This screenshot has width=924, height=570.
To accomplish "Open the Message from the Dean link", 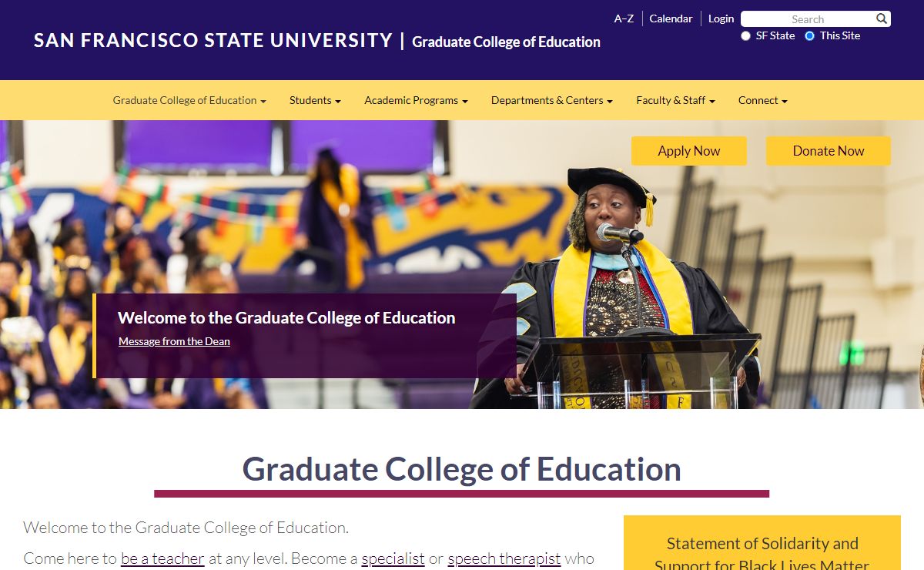I will point(174,341).
